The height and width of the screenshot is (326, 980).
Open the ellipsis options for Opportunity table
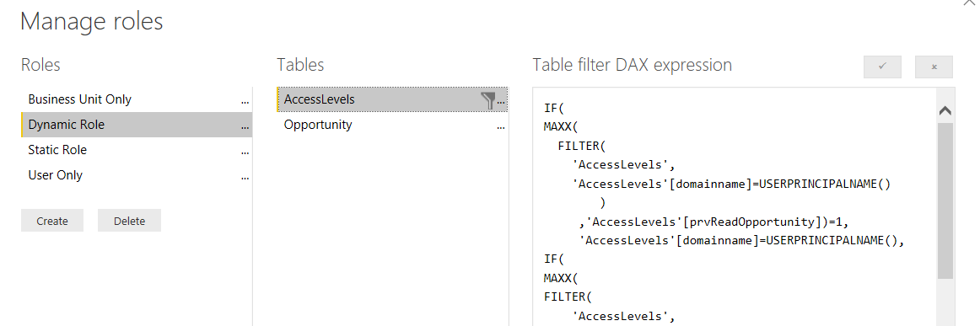[x=501, y=126]
